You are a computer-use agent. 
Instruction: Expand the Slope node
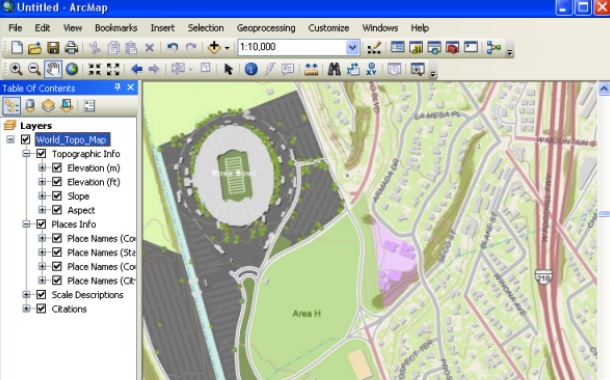[x=42, y=196]
